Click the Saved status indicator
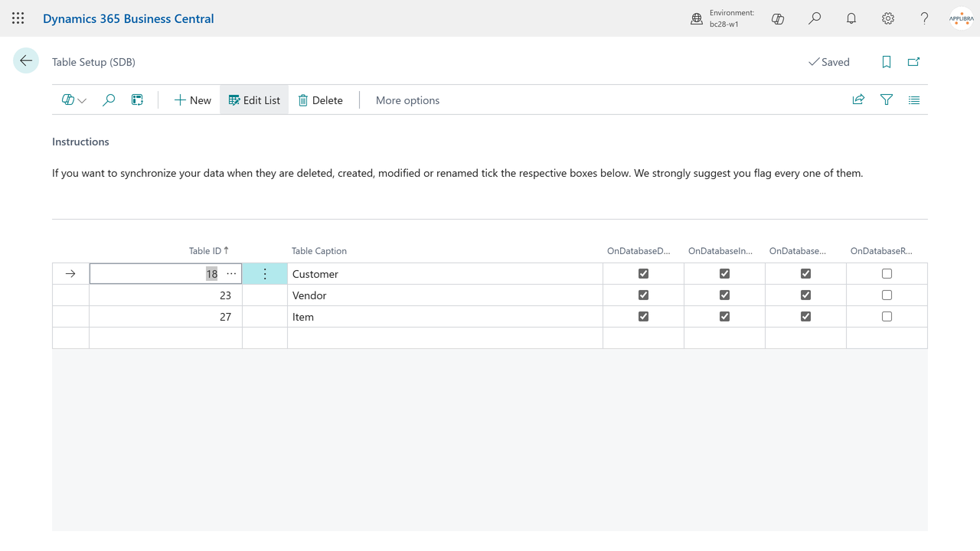The image size is (980, 551). (829, 62)
